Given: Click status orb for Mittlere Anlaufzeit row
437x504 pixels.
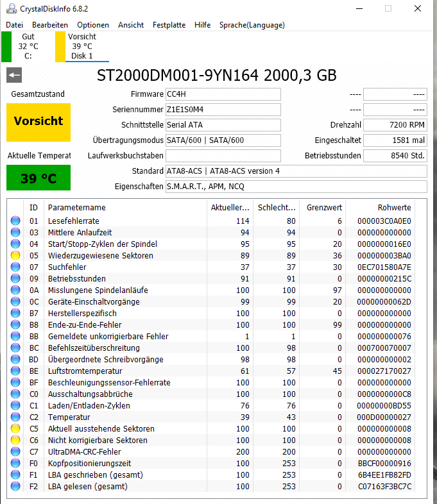Looking at the screenshot, I should (x=15, y=232).
